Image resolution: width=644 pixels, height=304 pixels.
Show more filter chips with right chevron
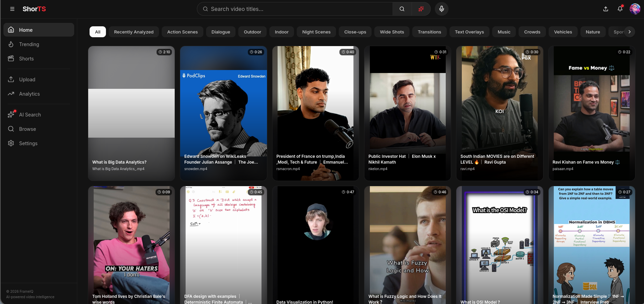(x=630, y=32)
